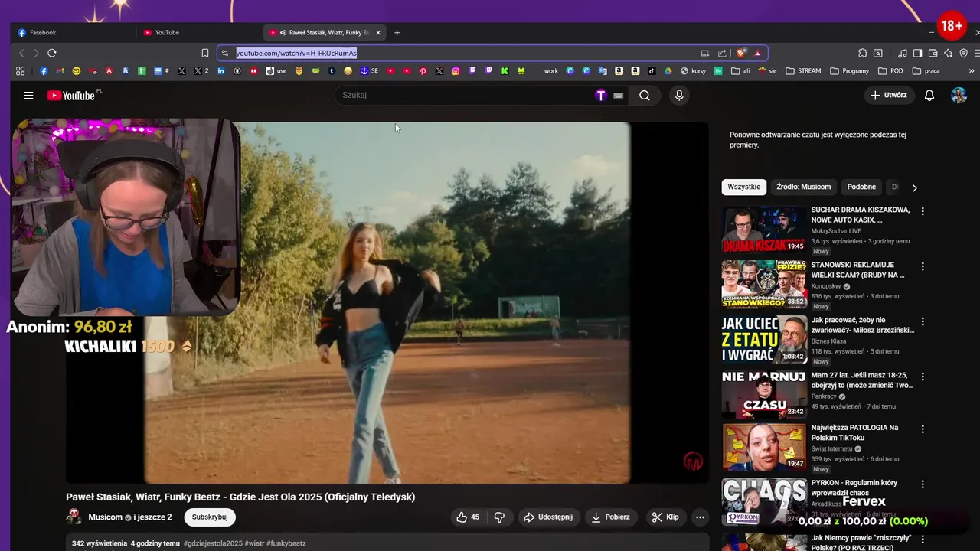Screen dimensions: 980x551
Task: Open options for STANOWSKI REKLAMUJE video
Action: 923,266
